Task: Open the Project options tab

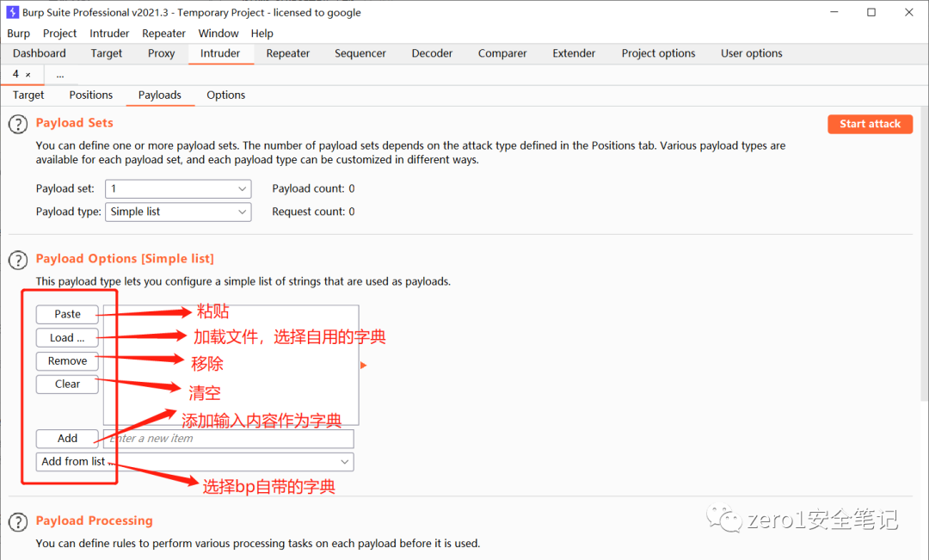Action: click(x=658, y=53)
